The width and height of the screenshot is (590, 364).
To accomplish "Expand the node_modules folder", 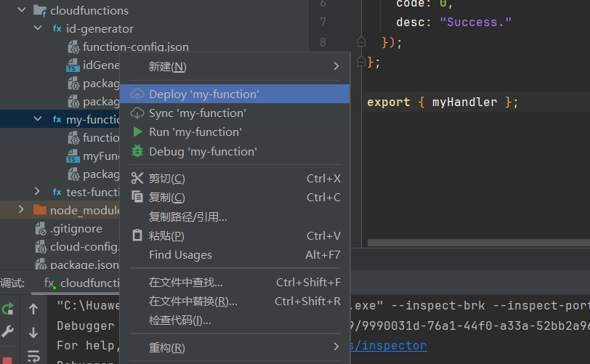I will 21,209.
